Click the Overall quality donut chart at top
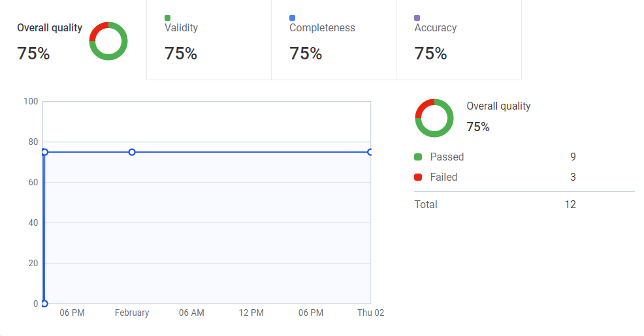644x336 pixels. point(108,41)
